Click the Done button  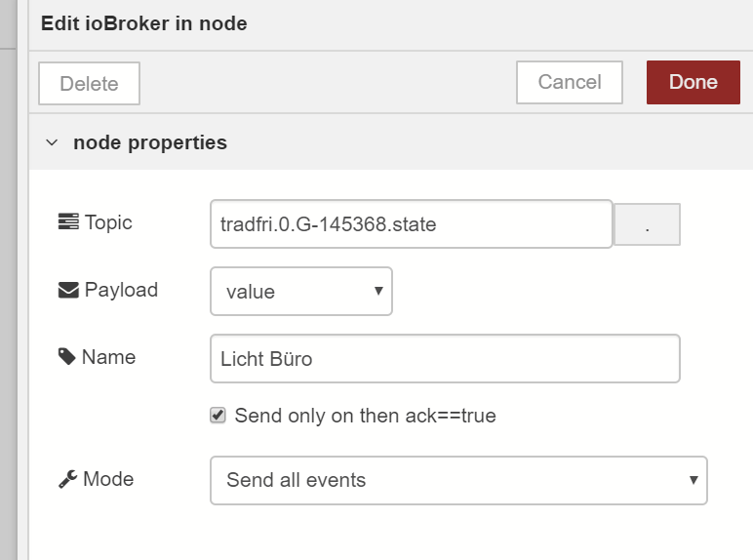point(693,82)
